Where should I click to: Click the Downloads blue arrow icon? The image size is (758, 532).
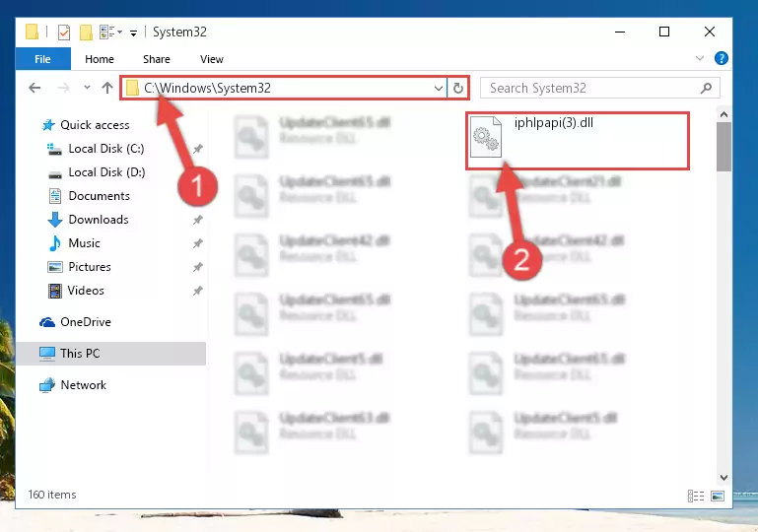(x=54, y=220)
